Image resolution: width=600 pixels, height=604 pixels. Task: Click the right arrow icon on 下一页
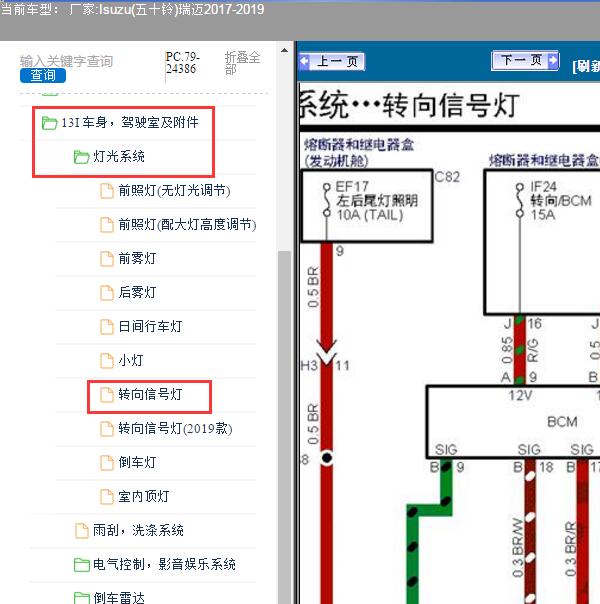click(553, 60)
